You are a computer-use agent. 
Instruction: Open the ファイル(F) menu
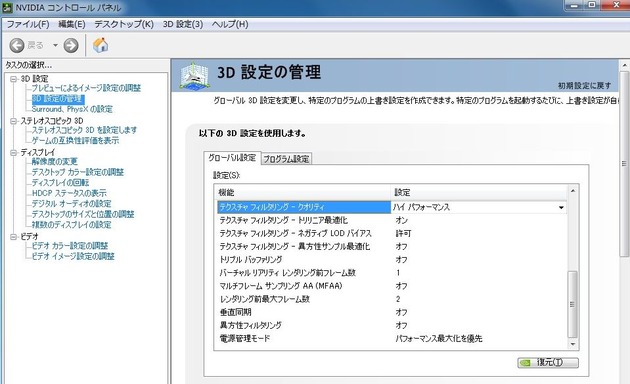point(28,24)
